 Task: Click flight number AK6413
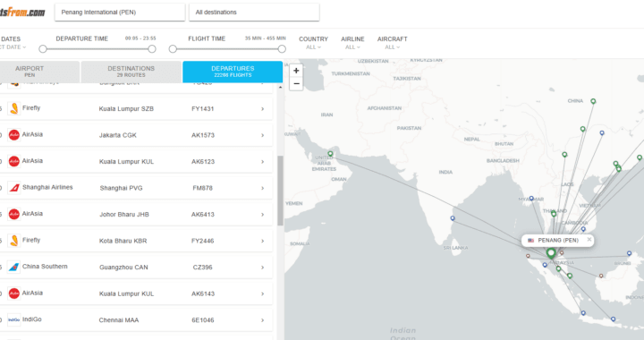pyautogui.click(x=203, y=215)
